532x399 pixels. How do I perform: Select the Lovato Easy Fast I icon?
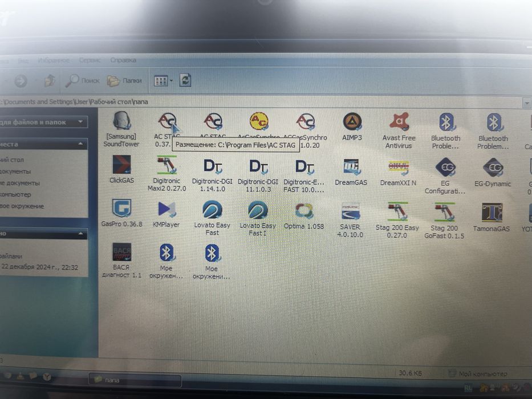(x=258, y=218)
